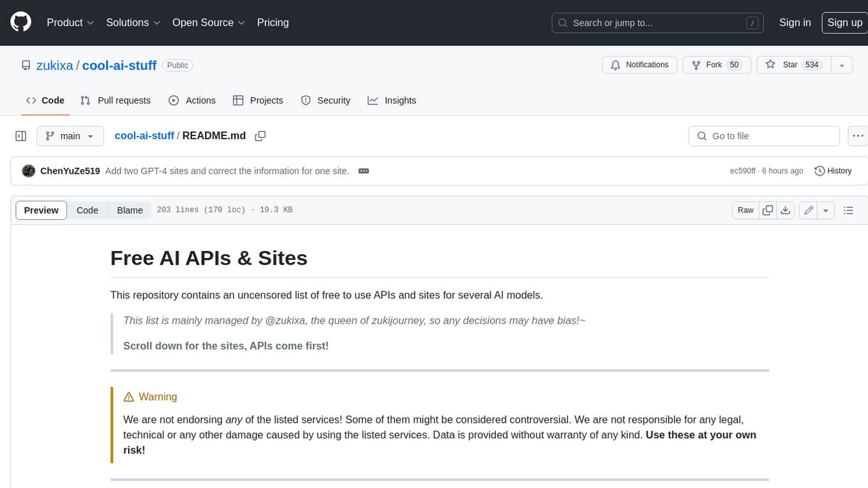Screen dimensions: 868x488
Task: Switch to the Security tab
Action: 325,100
